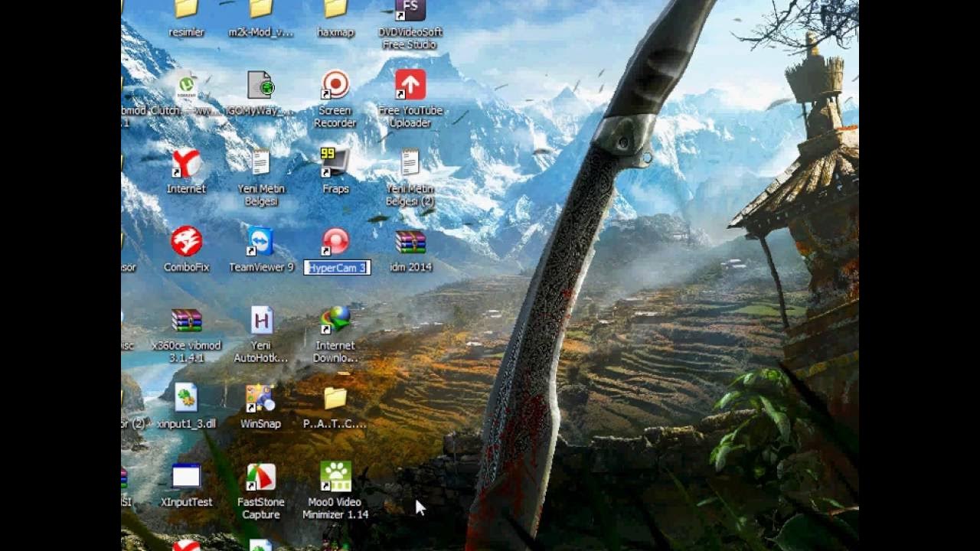Click the x360ce vibmod 3.1.4.1 archive
The height and width of the screenshot is (551, 980).
(x=186, y=321)
